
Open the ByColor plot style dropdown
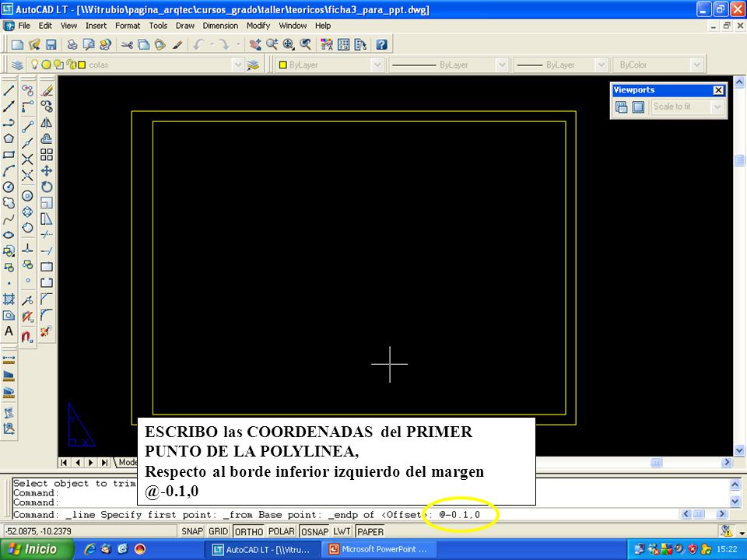696,65
